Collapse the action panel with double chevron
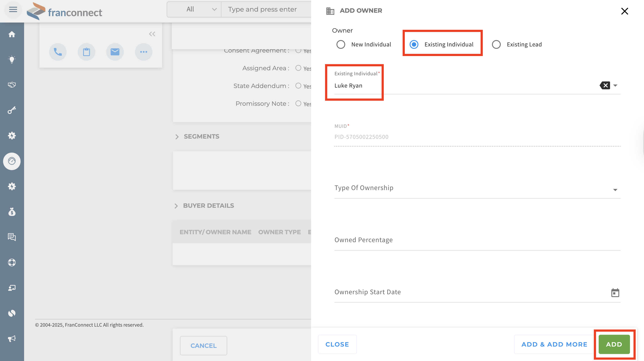The image size is (644, 361). (x=152, y=34)
